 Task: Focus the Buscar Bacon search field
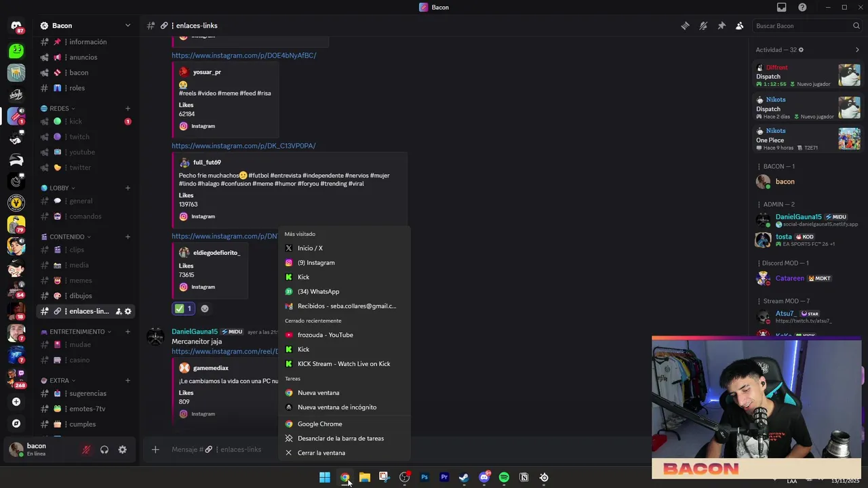point(807,26)
